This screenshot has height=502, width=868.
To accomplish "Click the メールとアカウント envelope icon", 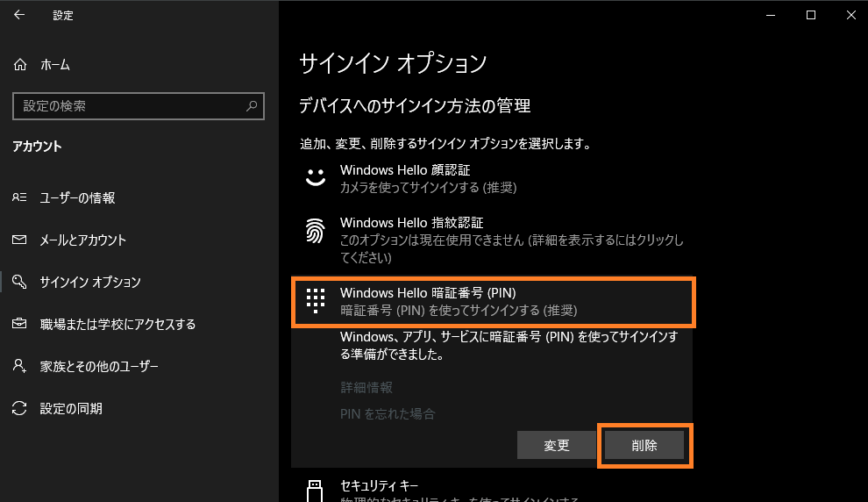I will coord(19,240).
